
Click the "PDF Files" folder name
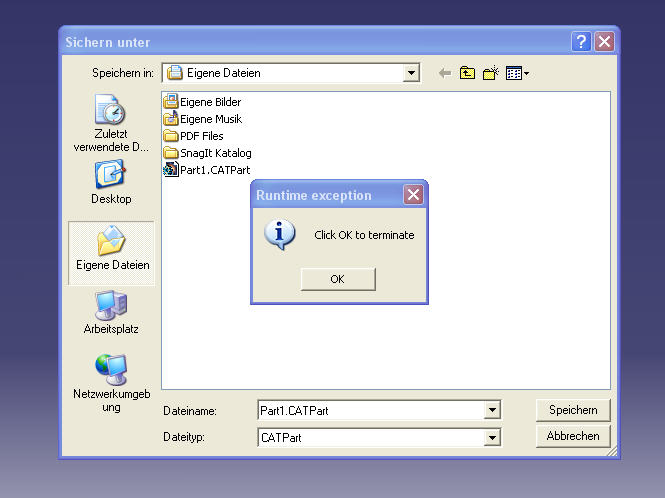pyautogui.click(x=201, y=136)
